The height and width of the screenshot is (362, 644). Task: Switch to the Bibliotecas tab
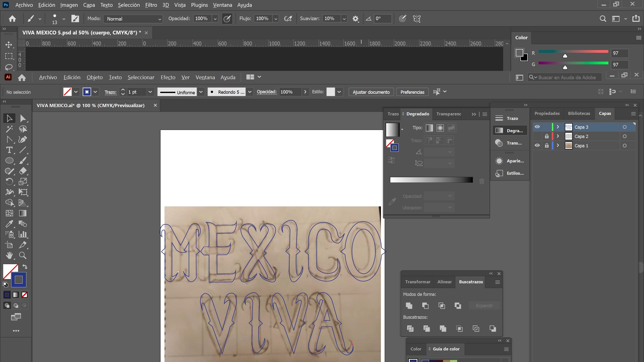579,113
